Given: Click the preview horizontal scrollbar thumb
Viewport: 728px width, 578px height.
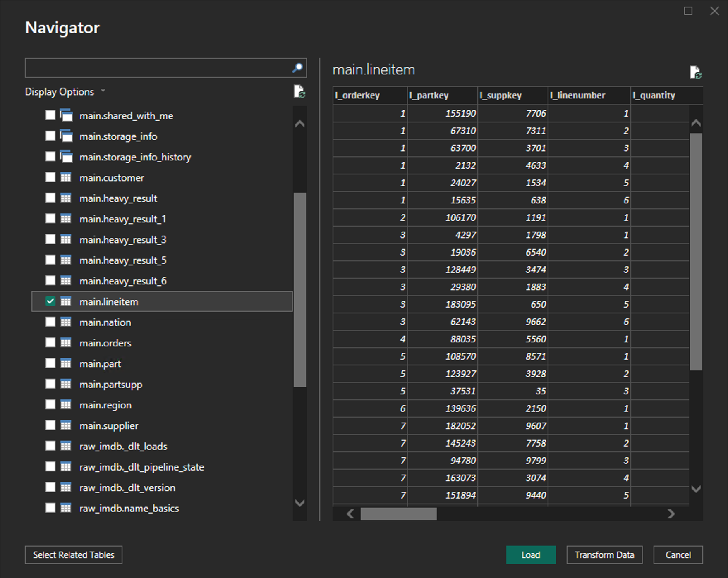Looking at the screenshot, I should coord(398,514).
